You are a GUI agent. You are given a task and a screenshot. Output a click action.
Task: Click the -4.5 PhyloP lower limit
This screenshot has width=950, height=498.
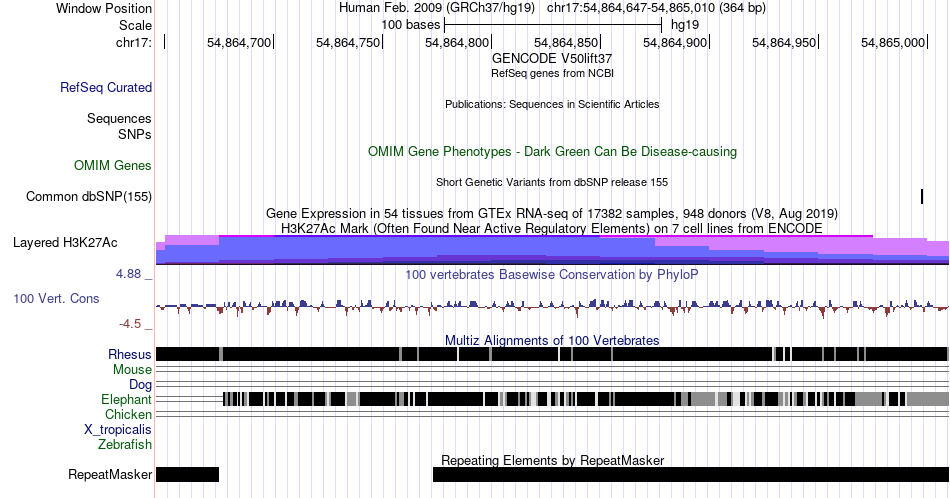(130, 324)
